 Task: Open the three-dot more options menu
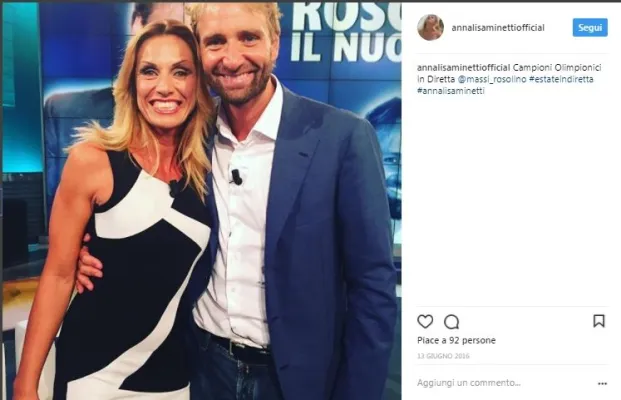tap(602, 383)
